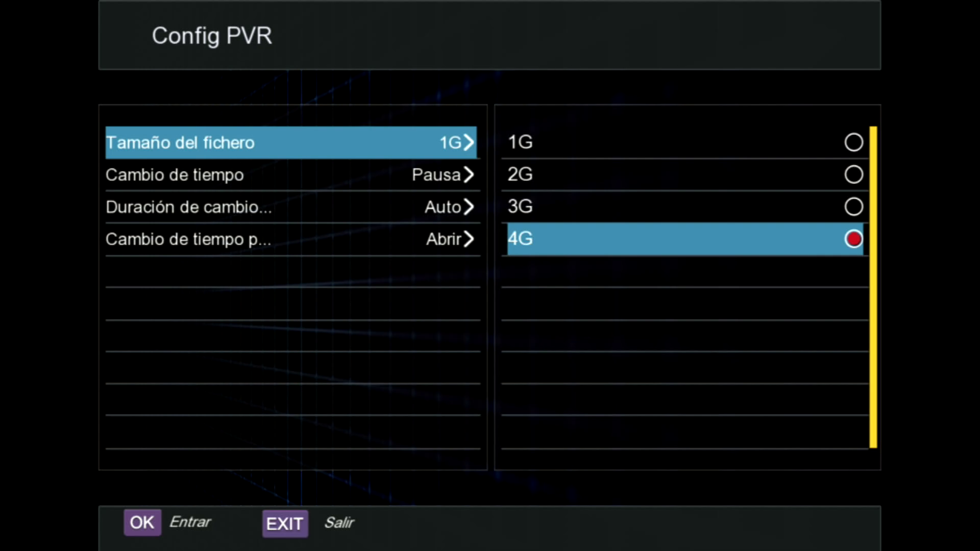Expand the Tamaño del fichero chevron arrow
Screen dimensions: 980x551
pyautogui.click(x=469, y=142)
